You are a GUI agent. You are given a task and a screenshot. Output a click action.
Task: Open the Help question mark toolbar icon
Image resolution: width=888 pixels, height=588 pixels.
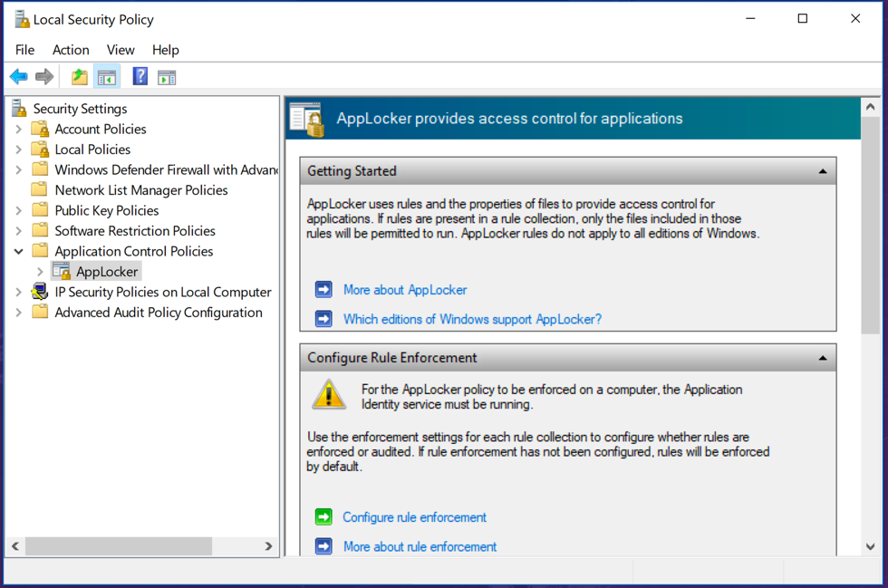coord(140,77)
